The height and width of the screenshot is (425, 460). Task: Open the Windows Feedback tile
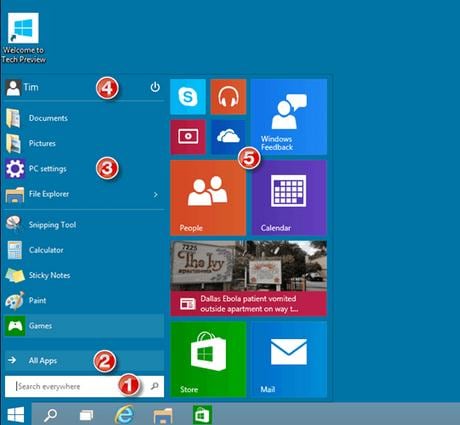[289, 117]
